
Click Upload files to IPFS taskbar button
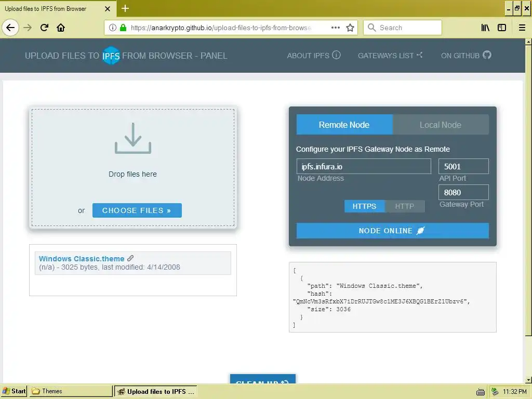(x=155, y=391)
